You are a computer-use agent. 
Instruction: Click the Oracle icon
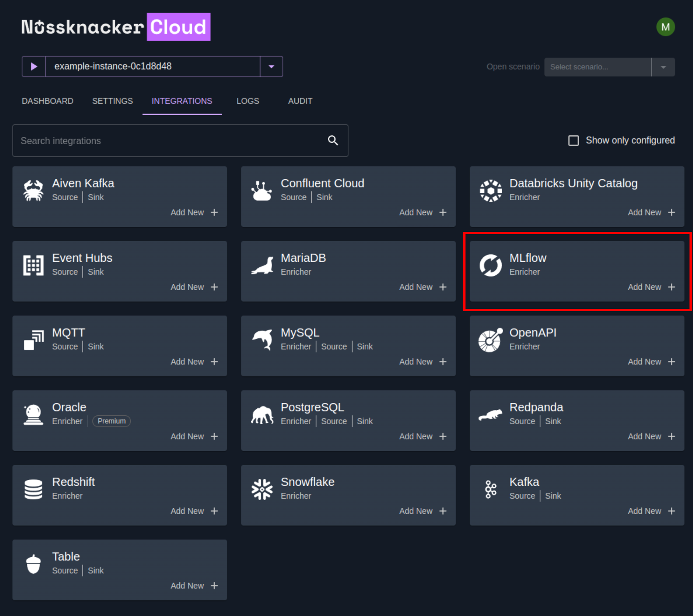point(33,415)
